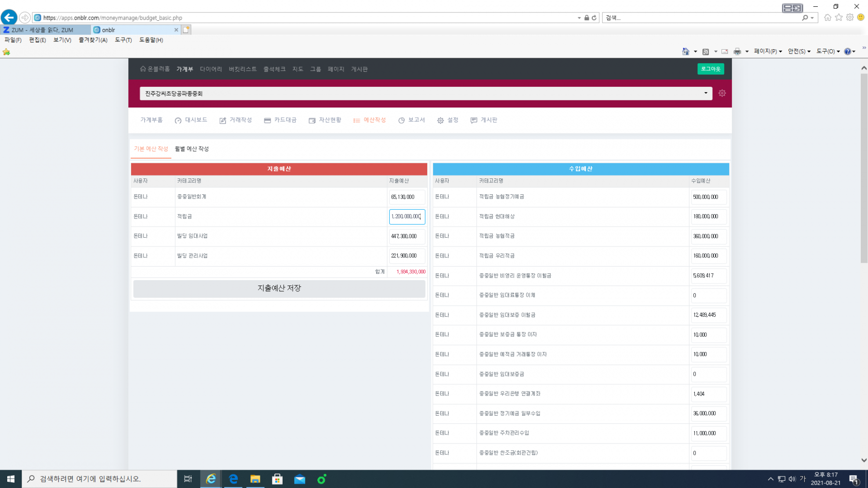Click browser back arrow button

(9, 18)
